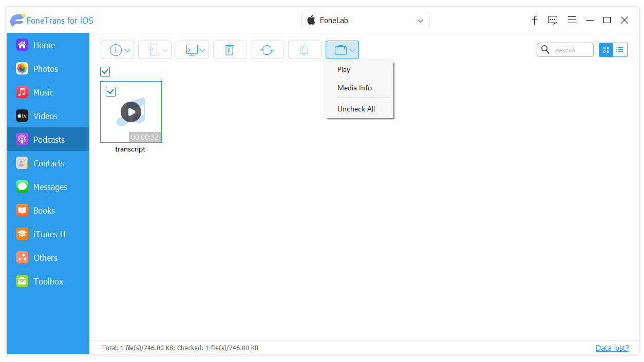The height and width of the screenshot is (362, 644).
Task: Open the Contacts sidebar icon
Action: coord(22,163)
